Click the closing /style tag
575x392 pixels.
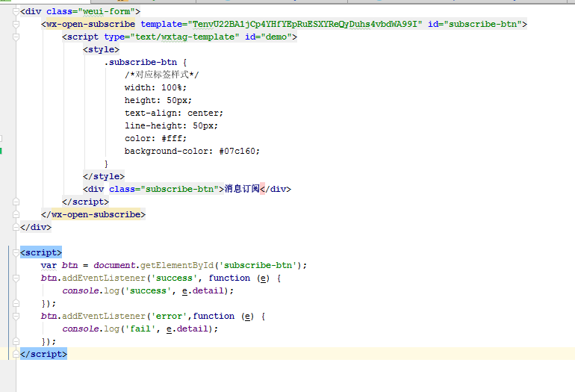(104, 176)
